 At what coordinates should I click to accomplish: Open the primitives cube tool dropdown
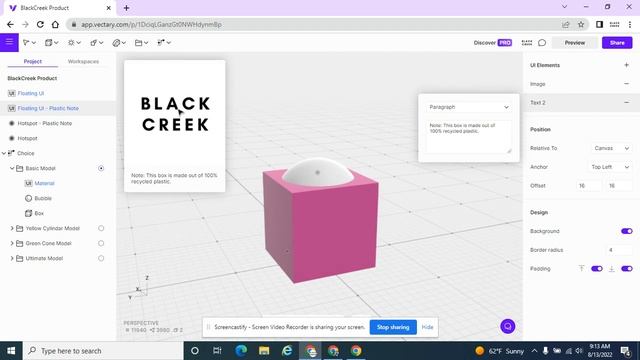tap(51, 42)
